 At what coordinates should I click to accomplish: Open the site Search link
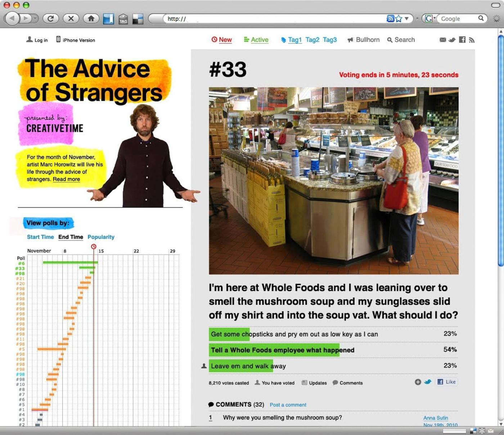(x=401, y=40)
